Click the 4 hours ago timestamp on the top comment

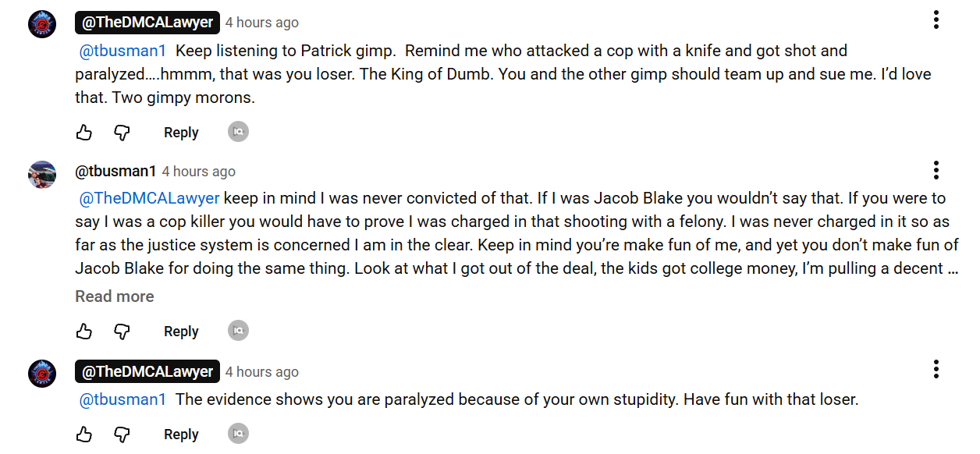click(261, 22)
